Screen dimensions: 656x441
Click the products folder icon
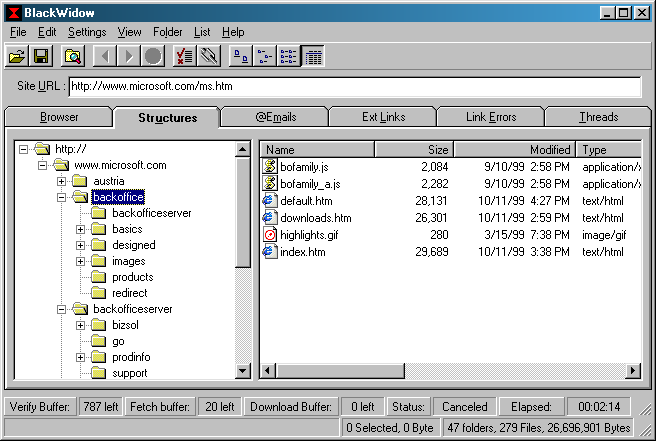(99, 277)
